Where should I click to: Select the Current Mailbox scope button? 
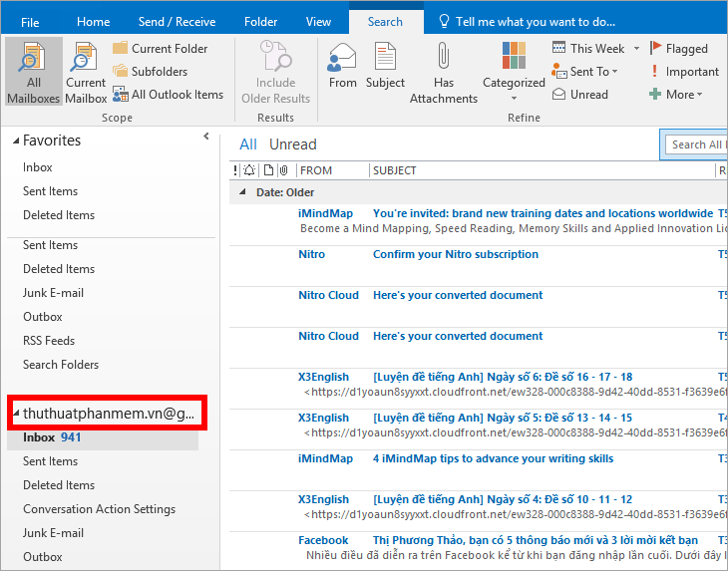tap(86, 72)
